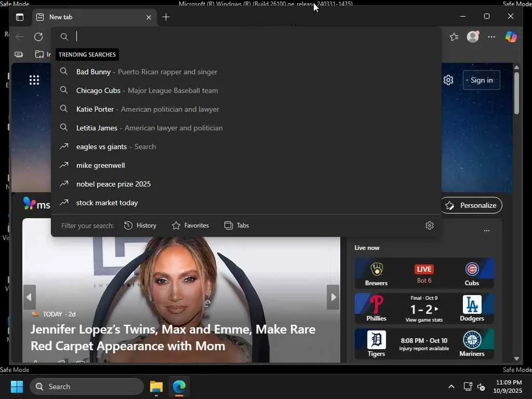The height and width of the screenshot is (399, 532).
Task: Filter search by Tabs
Action: 237,225
